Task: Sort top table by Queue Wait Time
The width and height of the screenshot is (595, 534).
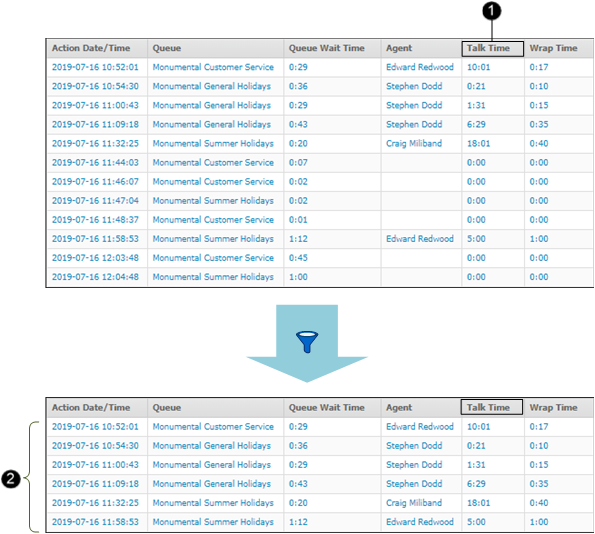Action: [x=326, y=48]
